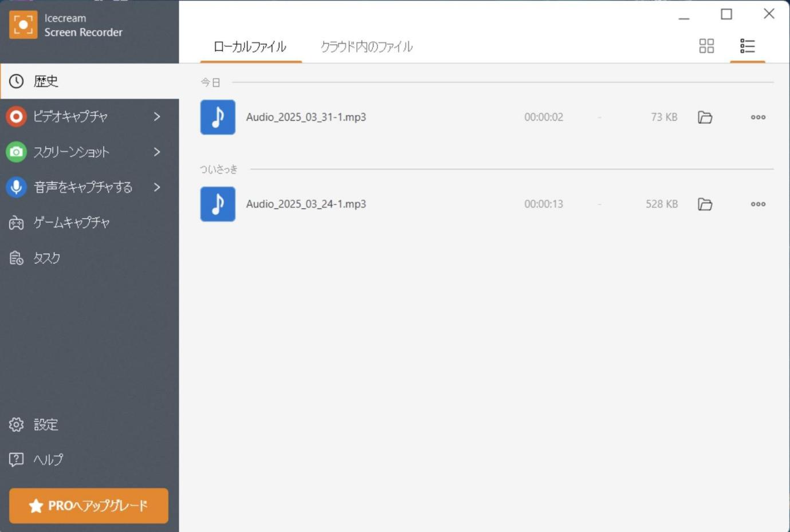This screenshot has height=532, width=790.
Task: Expand the ビデオキャプチャ chevron arrow
Action: click(157, 117)
